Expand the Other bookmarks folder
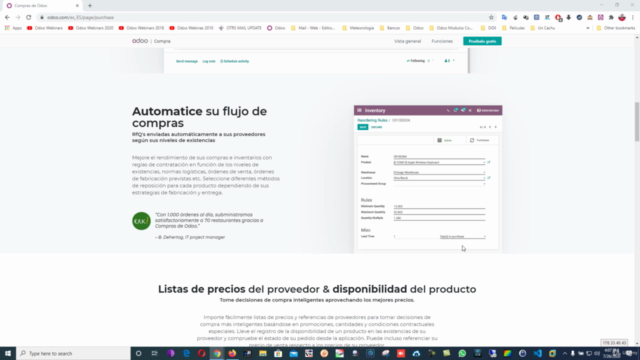This screenshot has height=360, width=640. point(616,28)
